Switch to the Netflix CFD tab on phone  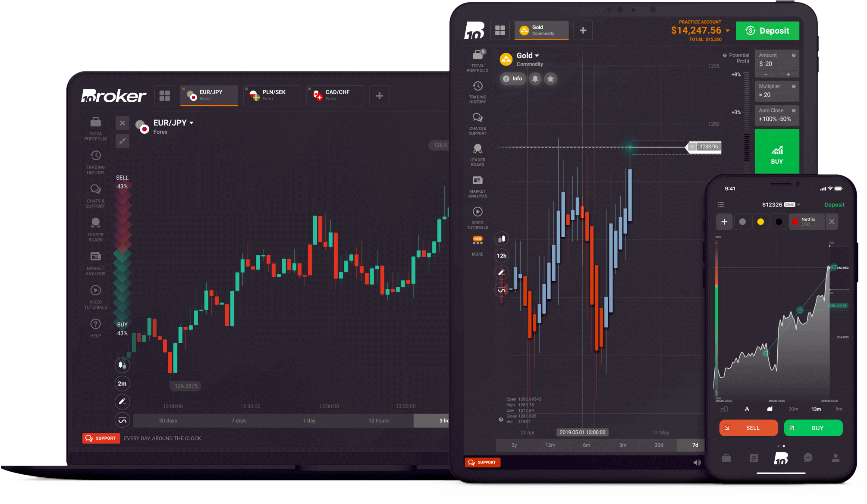pos(807,221)
